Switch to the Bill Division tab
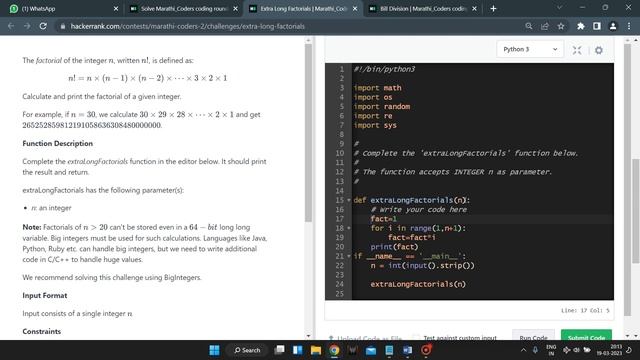 pyautogui.click(x=422, y=9)
